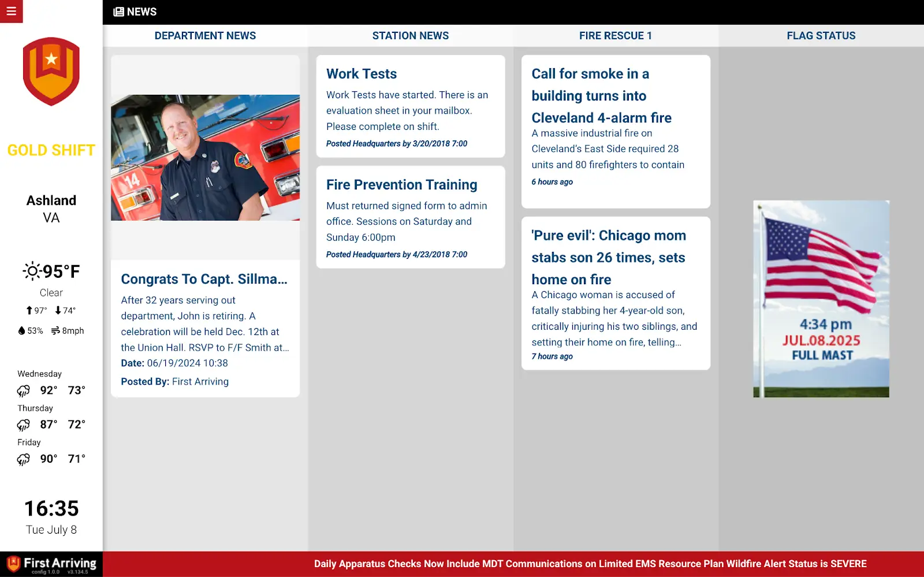
Task: Click the newspaper icon beside NEWS
Action: tap(118, 12)
